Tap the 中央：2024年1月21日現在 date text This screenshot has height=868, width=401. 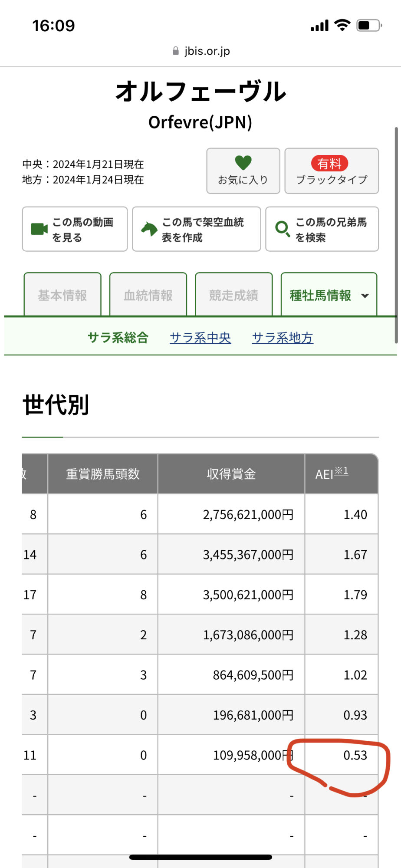tap(83, 164)
